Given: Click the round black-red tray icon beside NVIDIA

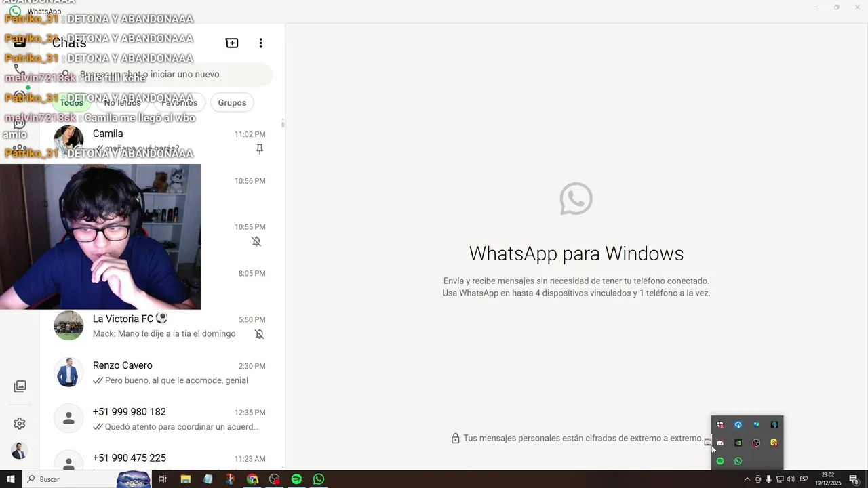Looking at the screenshot, I should pyautogui.click(x=756, y=443).
